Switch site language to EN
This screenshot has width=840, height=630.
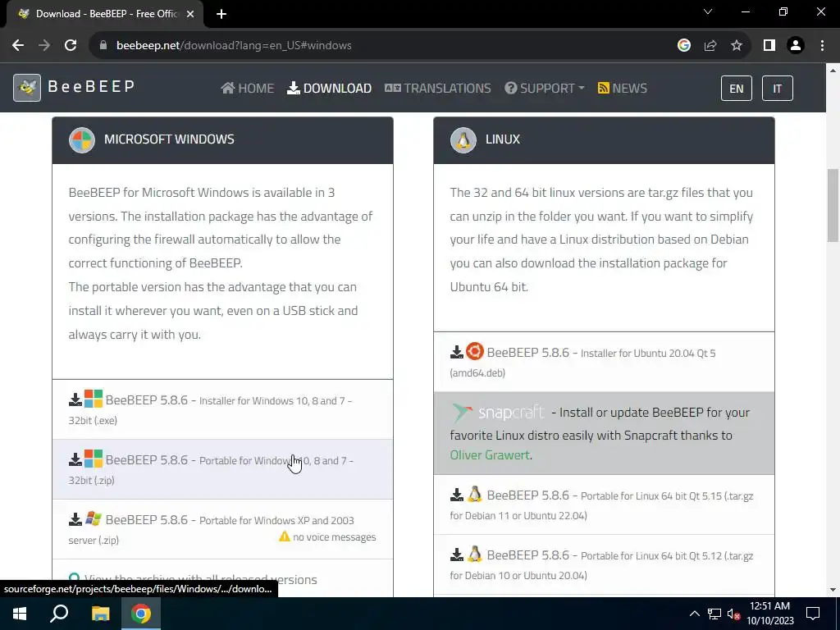point(736,89)
